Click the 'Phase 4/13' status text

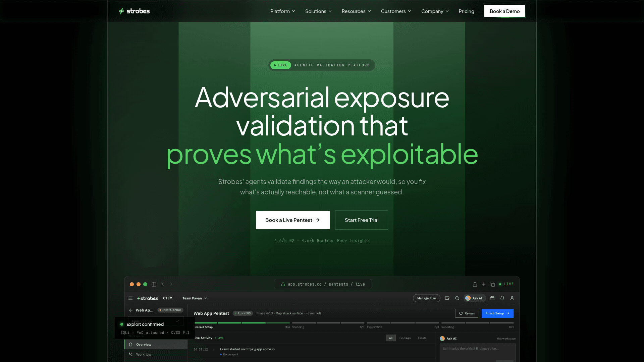point(265,313)
